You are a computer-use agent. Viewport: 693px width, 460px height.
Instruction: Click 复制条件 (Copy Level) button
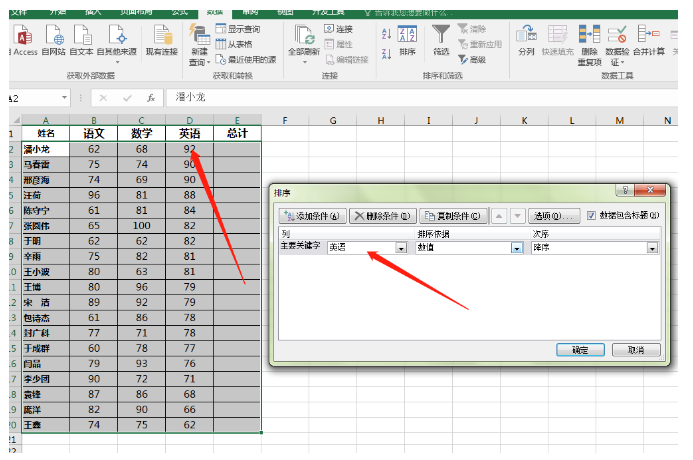point(453,216)
